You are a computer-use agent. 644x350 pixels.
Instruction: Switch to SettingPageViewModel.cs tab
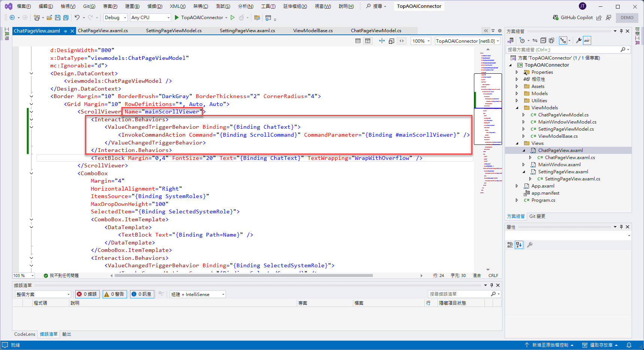pos(174,31)
